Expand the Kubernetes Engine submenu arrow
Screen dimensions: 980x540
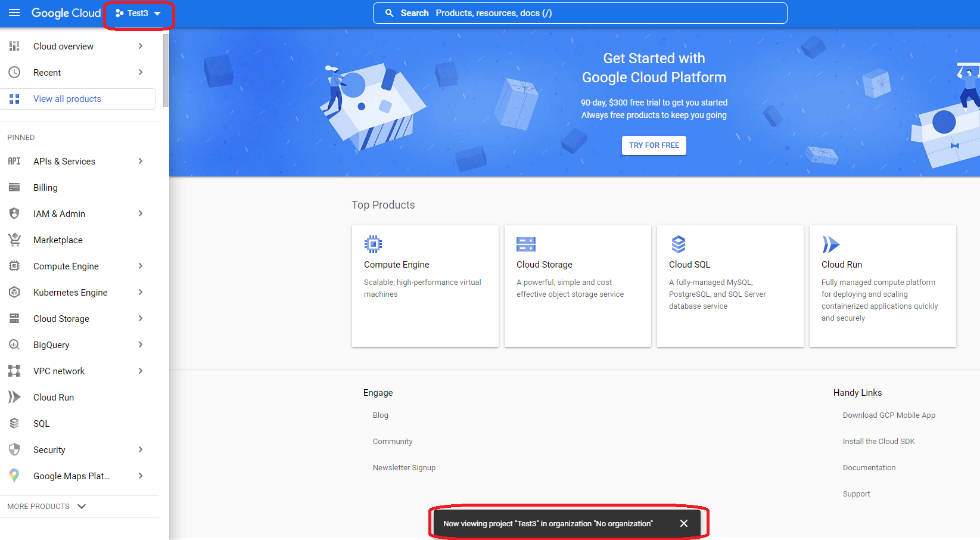[x=141, y=292]
